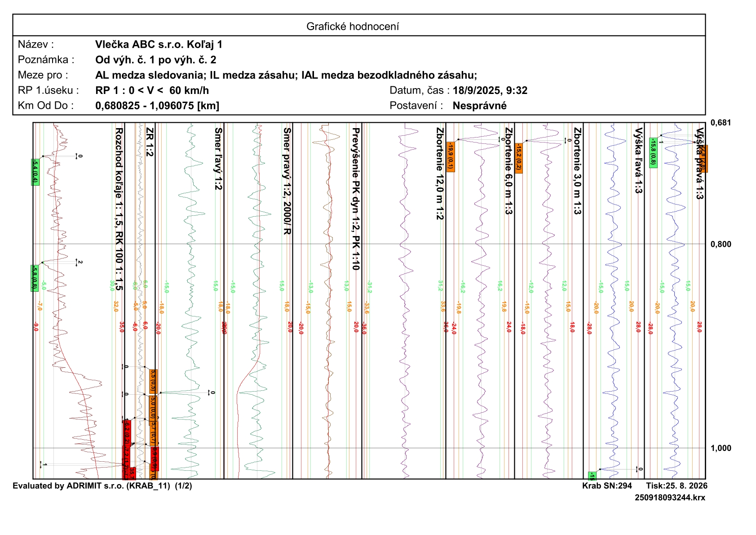Select the 'Zbortenie 3,0 m 1:3' chart label
Screen dimensions: 756x535
click(577, 171)
